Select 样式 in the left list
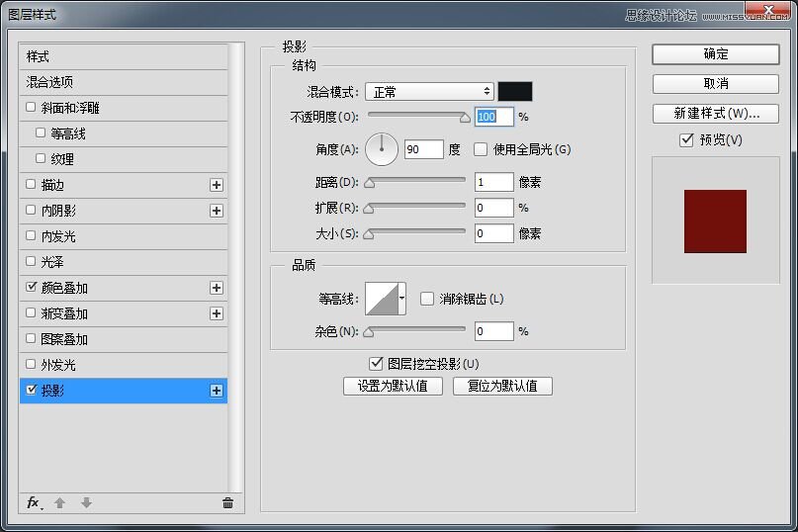 click(x=124, y=56)
